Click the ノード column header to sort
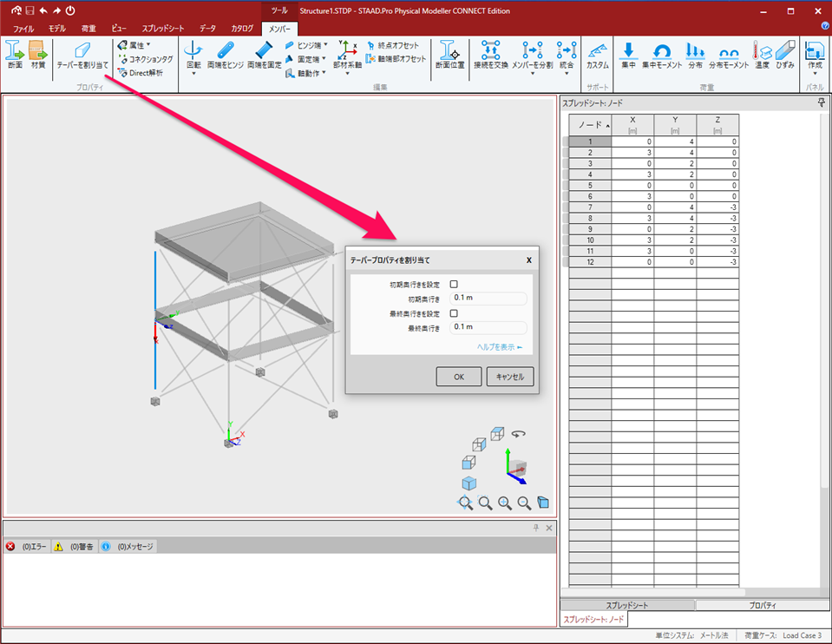Viewport: 832px width, 644px height. click(x=590, y=125)
